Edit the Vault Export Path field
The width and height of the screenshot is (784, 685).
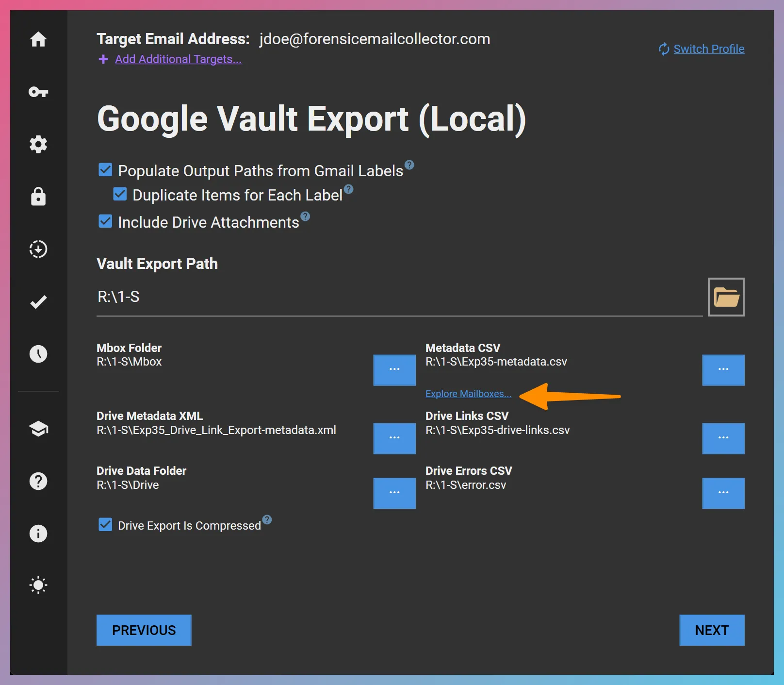pos(340,297)
